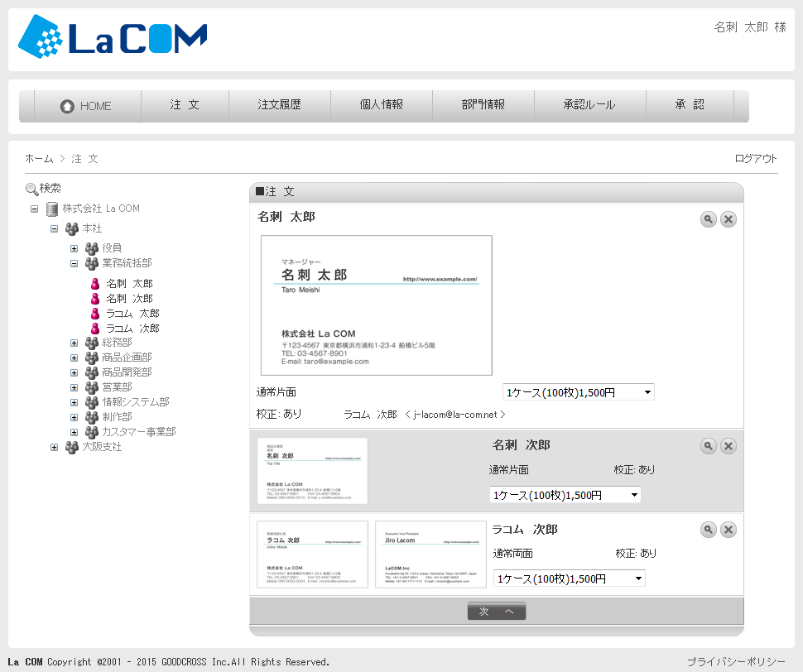Click the group icon next to 総務部
This screenshot has height=672, width=803.
[x=92, y=343]
